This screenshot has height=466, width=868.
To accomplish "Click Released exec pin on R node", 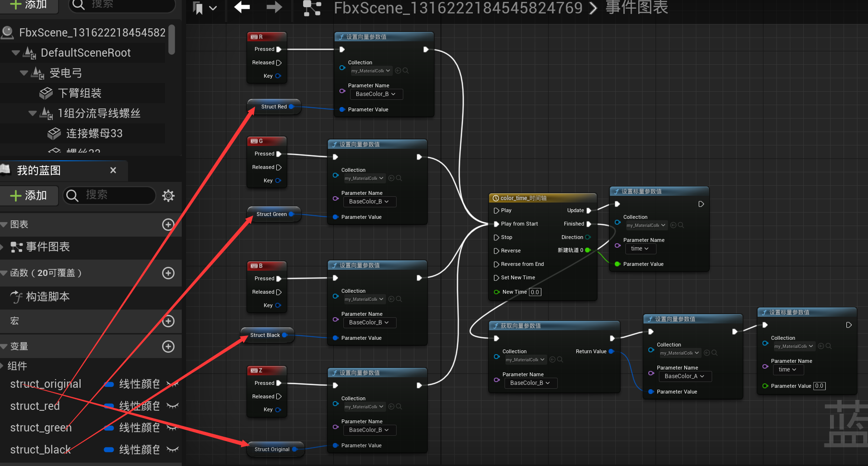I will point(279,63).
